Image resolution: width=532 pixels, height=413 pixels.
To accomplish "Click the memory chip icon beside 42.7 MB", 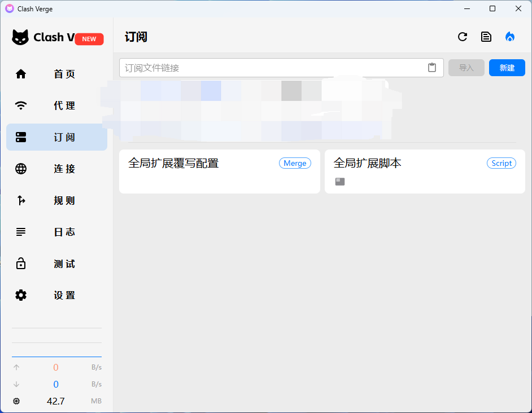I will [x=16, y=401].
